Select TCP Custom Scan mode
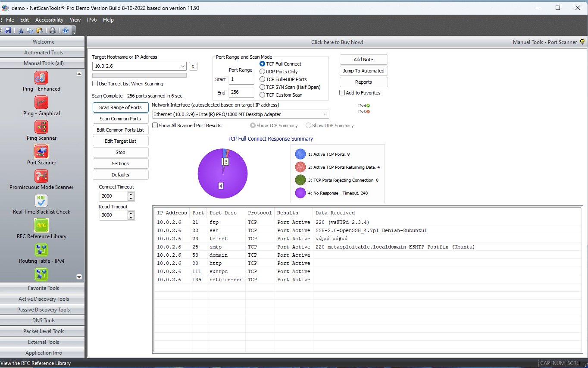Viewport: 588px width, 368px height. [262, 95]
